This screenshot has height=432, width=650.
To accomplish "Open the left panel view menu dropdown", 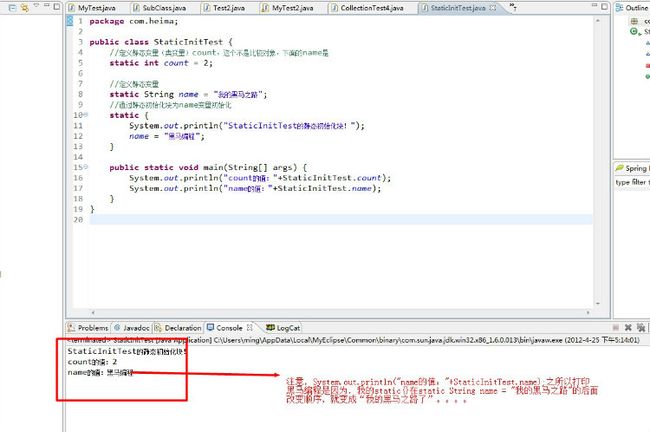I will coord(36,5).
